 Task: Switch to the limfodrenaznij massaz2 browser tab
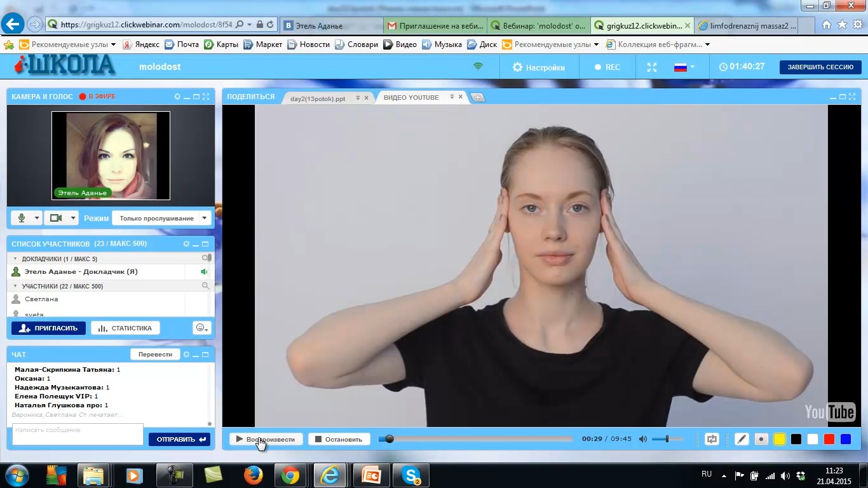(746, 25)
